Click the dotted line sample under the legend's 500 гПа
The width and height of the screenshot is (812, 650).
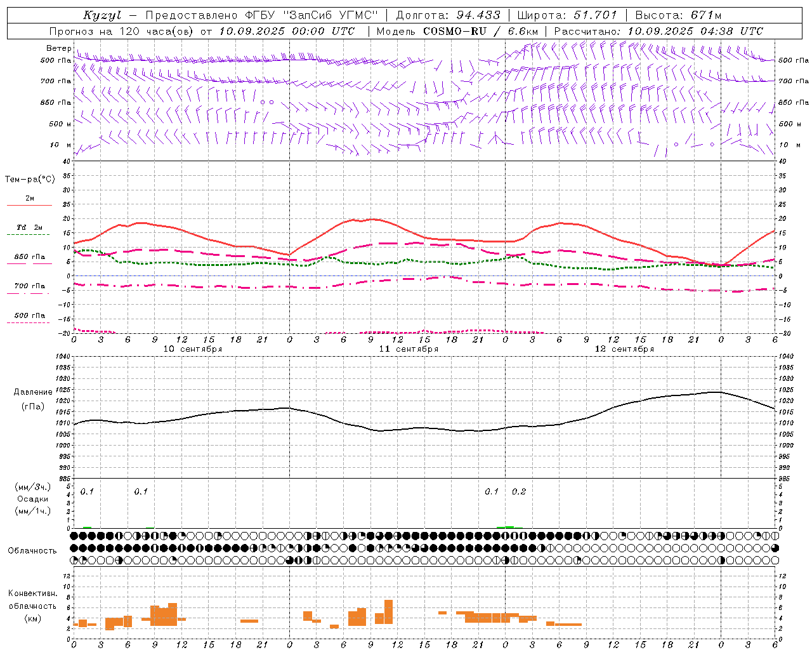click(x=29, y=322)
